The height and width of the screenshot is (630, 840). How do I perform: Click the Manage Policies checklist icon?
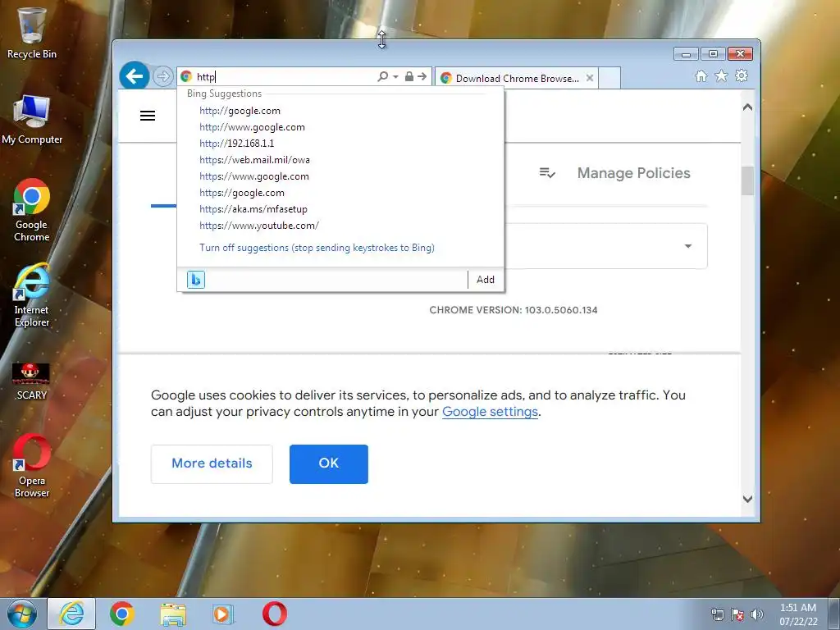(x=547, y=173)
